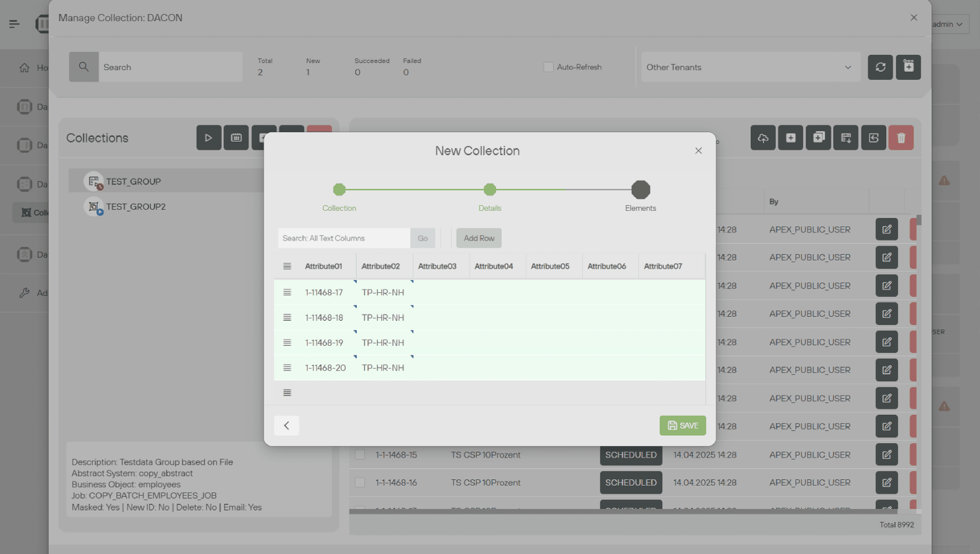
Task: Go to the Details wizard step
Action: [x=489, y=189]
